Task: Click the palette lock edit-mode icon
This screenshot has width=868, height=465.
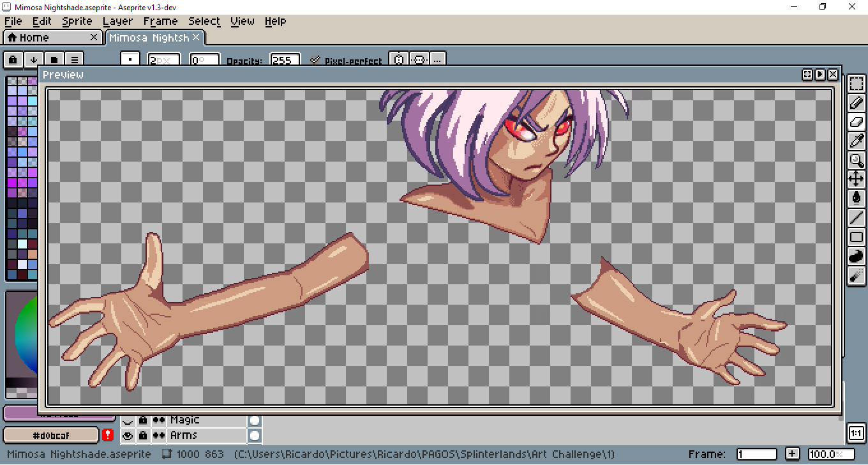Action: coord(13,60)
